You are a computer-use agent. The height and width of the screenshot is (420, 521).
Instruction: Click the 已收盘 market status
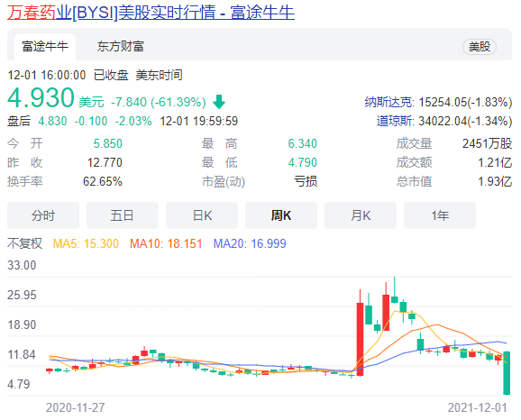coord(111,75)
